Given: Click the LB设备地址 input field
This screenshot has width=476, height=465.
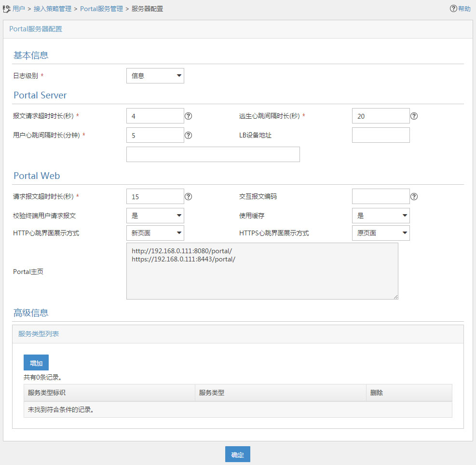Looking at the screenshot, I should coord(381,135).
